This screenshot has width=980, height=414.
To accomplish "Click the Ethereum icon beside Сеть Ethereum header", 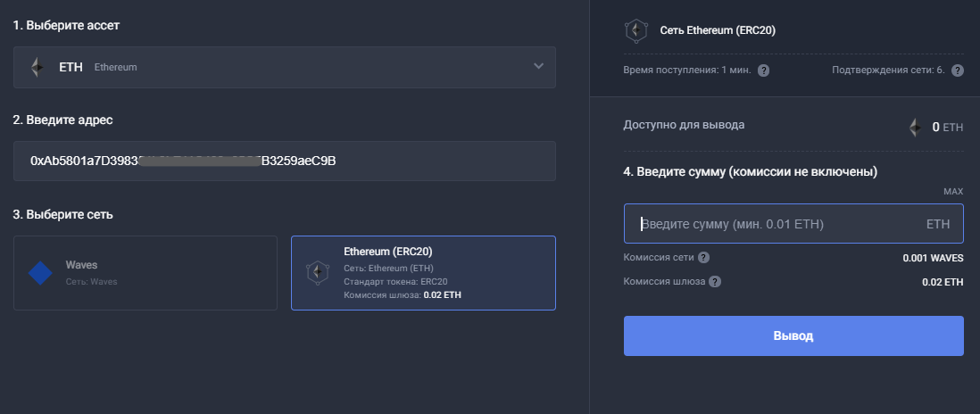I will (x=635, y=30).
